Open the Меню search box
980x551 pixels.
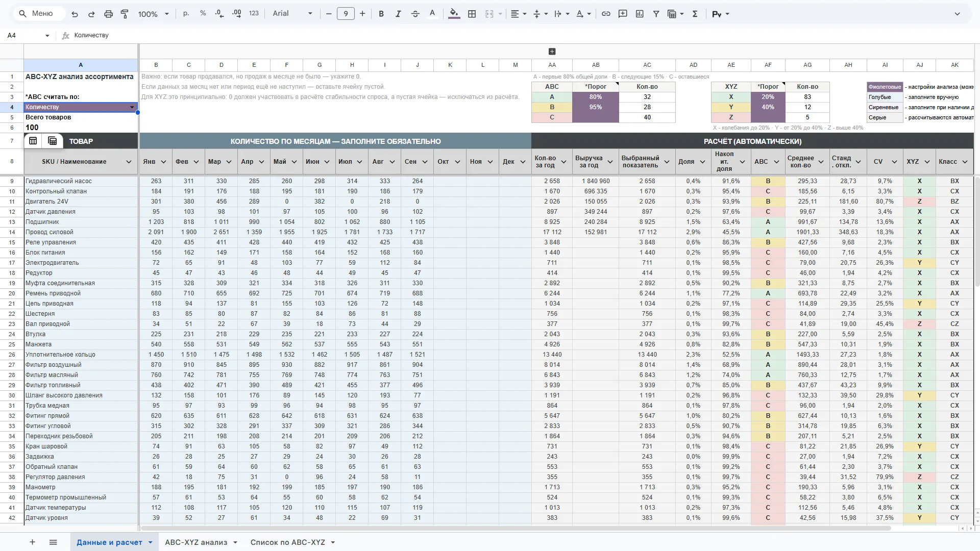point(39,14)
